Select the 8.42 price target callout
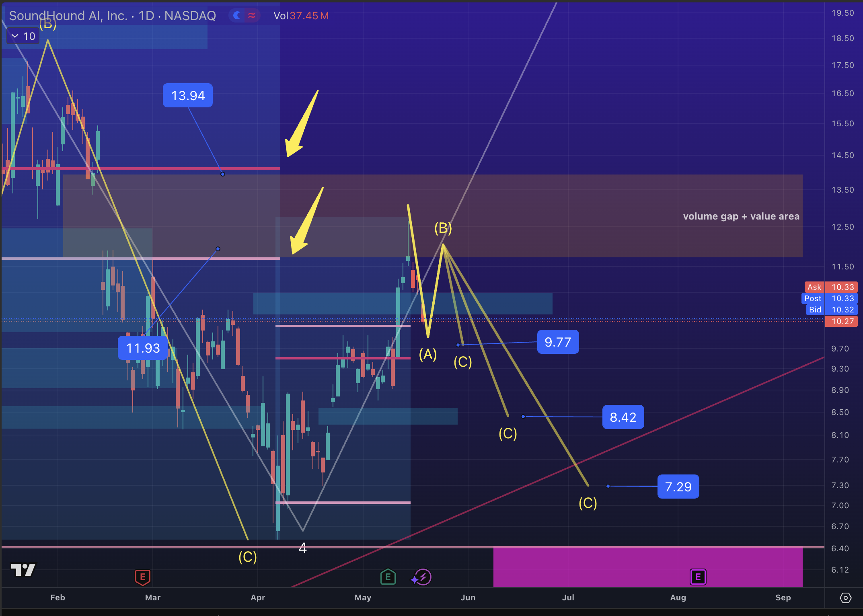Screen dimensions: 863x616 pos(623,417)
